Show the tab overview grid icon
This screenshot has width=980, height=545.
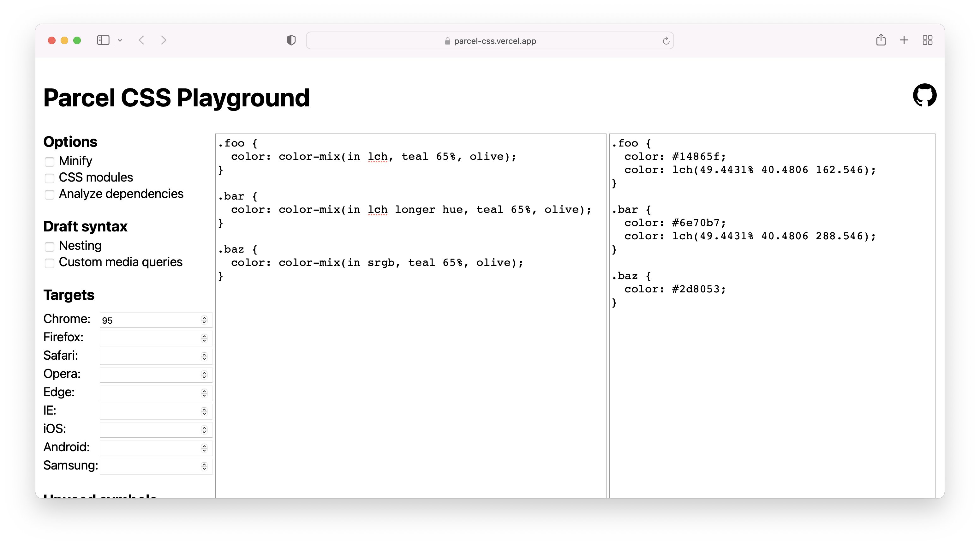(928, 40)
